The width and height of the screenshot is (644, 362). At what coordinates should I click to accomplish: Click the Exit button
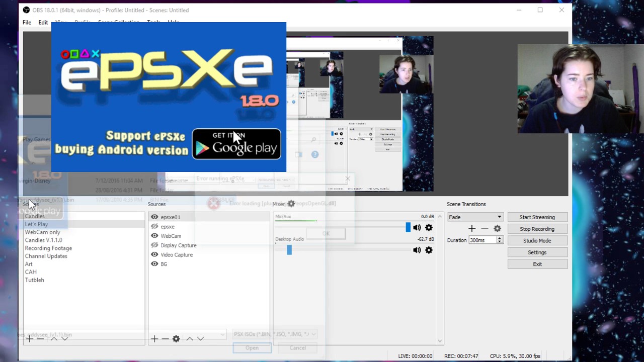[537, 264]
